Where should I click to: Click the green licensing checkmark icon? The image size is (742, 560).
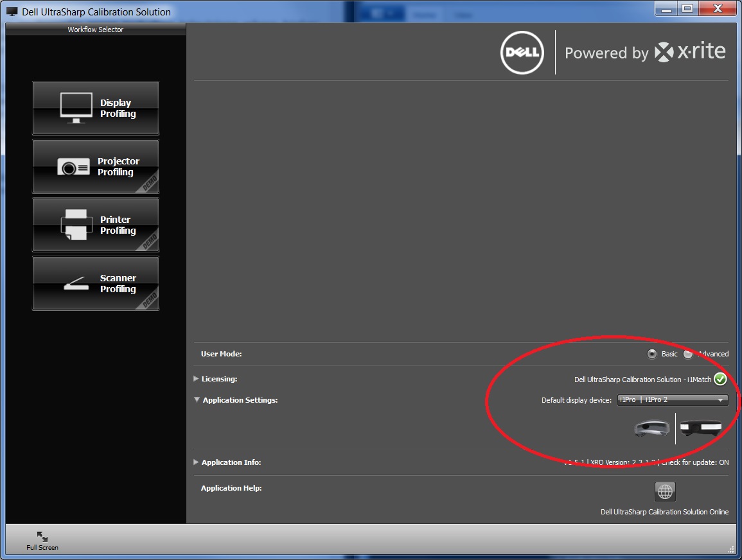click(720, 379)
